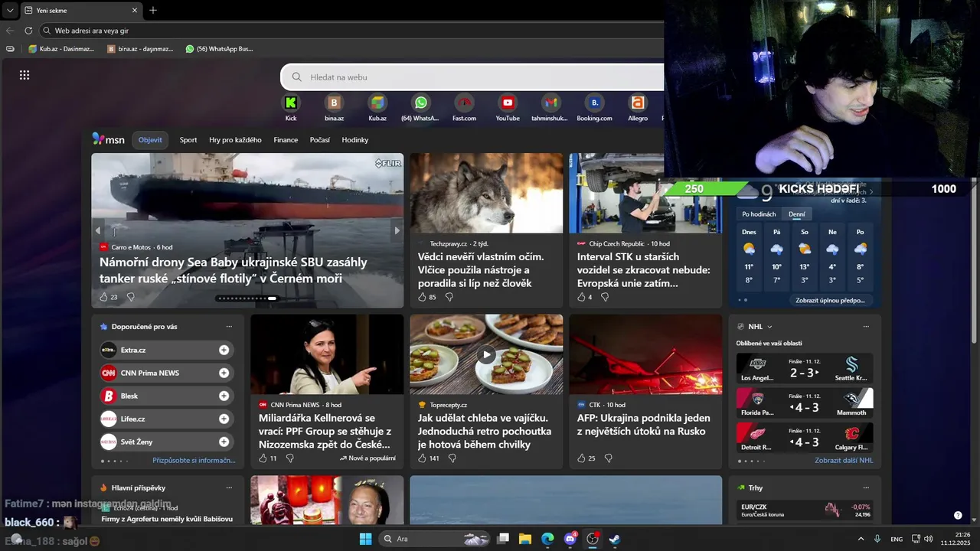Screen dimensions: 980x551
Task: Like the Sea Baby drones article
Action: [104, 297]
